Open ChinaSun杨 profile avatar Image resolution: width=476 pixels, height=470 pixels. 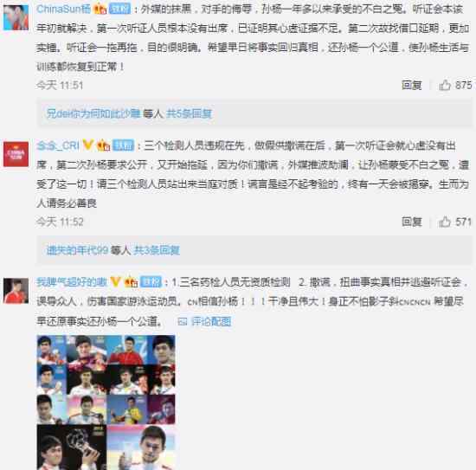click(x=16, y=17)
